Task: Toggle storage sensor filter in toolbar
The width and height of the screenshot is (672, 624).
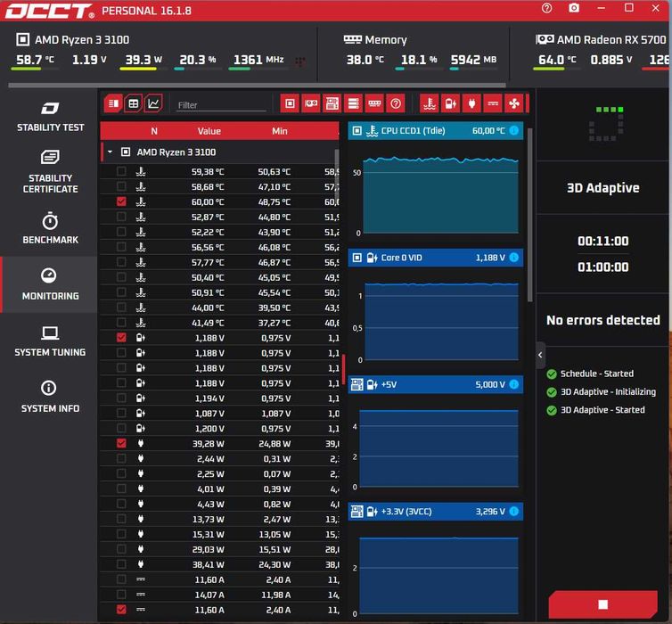Action: click(353, 103)
